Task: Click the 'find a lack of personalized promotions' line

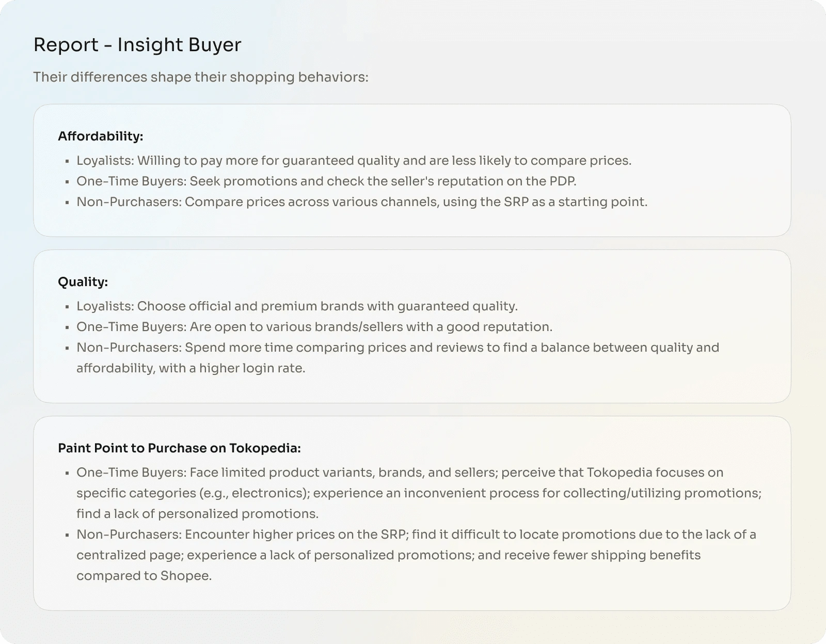Action: 197,514
